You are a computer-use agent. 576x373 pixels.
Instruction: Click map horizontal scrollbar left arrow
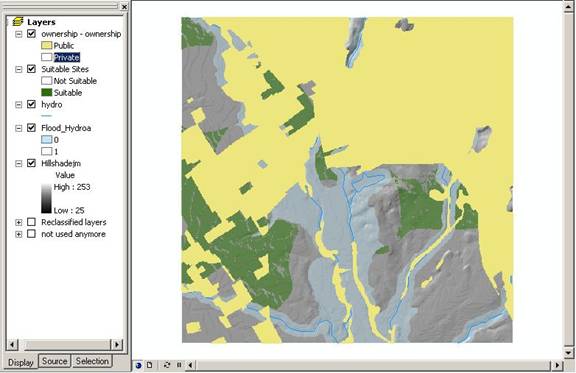click(190, 365)
